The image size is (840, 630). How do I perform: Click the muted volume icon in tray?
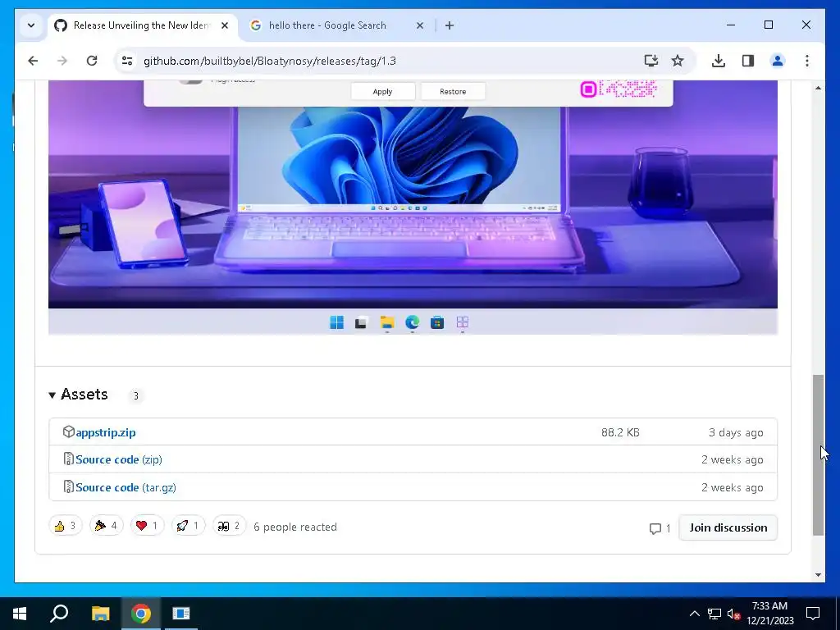coord(734,614)
